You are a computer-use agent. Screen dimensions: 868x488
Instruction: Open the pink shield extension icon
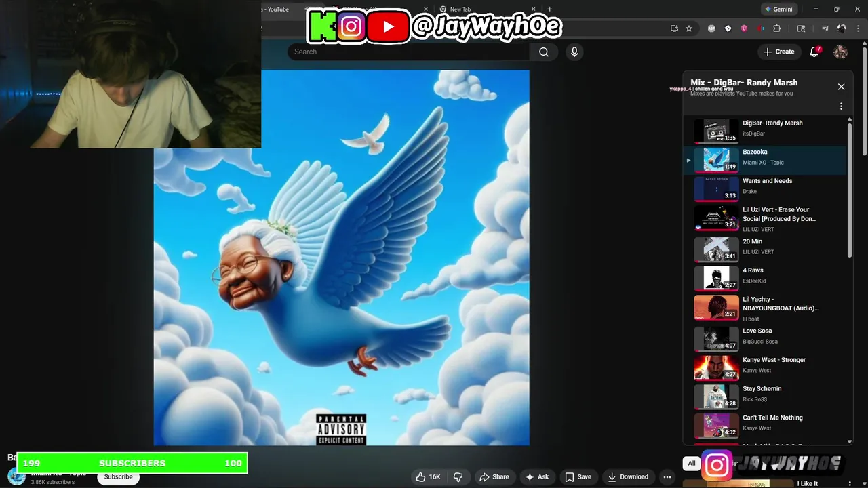[x=744, y=28]
